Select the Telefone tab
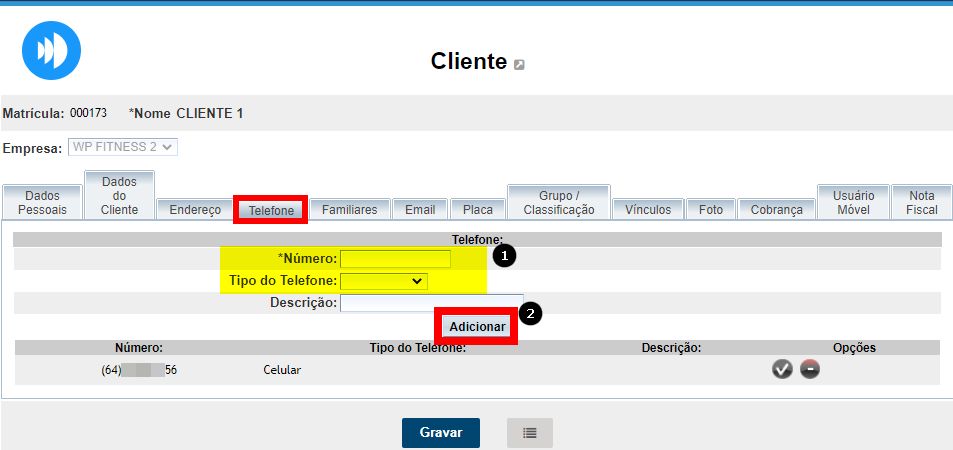This screenshot has width=953, height=450. 271,211
